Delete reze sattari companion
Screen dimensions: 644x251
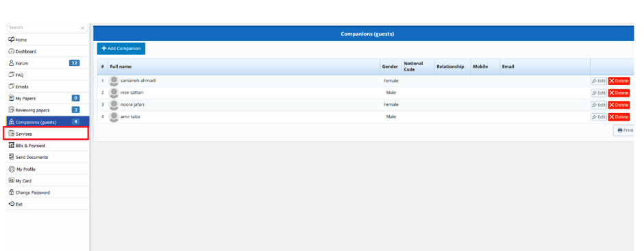pos(619,93)
